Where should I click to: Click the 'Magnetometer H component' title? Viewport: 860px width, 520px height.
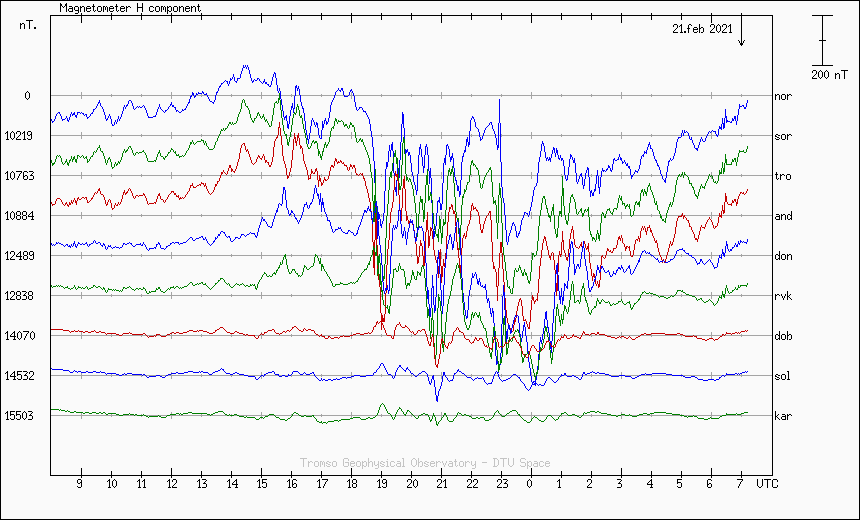coord(130,8)
